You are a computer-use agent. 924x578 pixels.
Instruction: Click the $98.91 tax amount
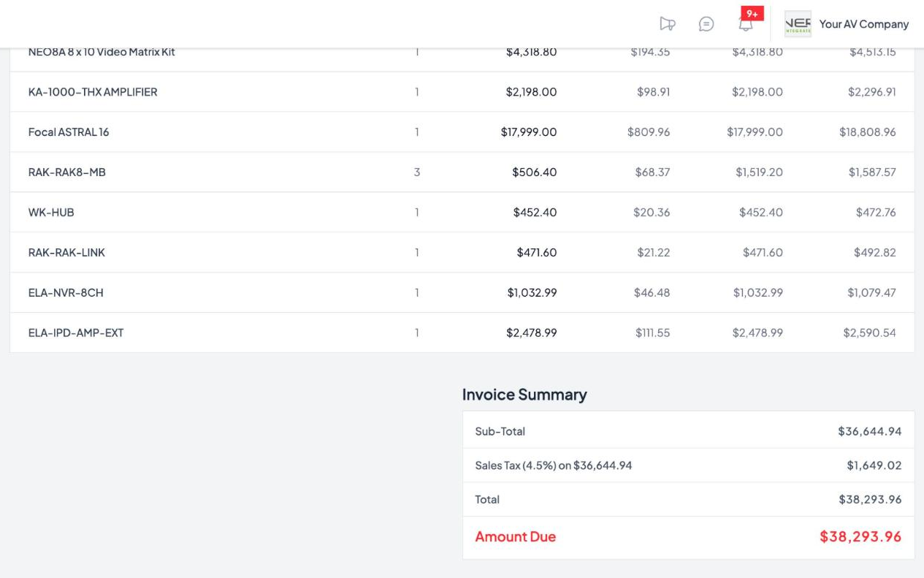653,92
